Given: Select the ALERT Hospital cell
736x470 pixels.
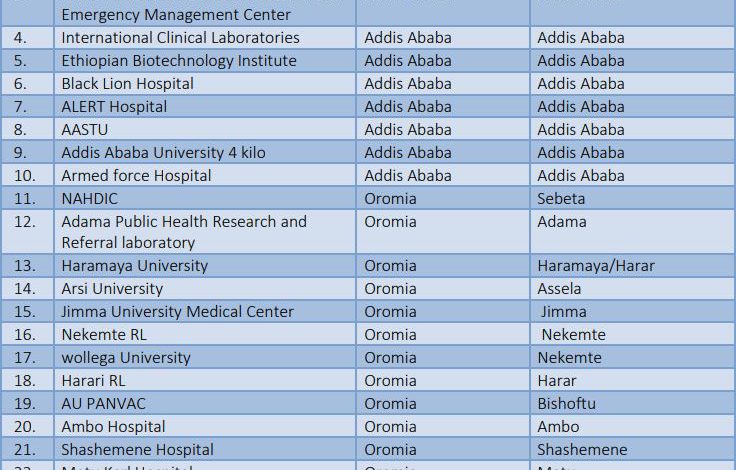Looking at the screenshot, I should point(205,107).
